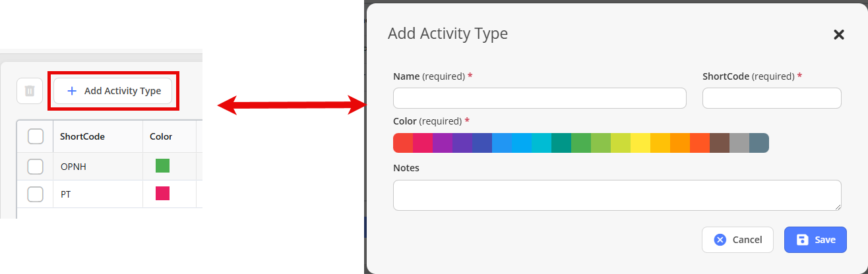The height and width of the screenshot is (274, 868).
Task: Save the new activity type
Action: (815, 240)
